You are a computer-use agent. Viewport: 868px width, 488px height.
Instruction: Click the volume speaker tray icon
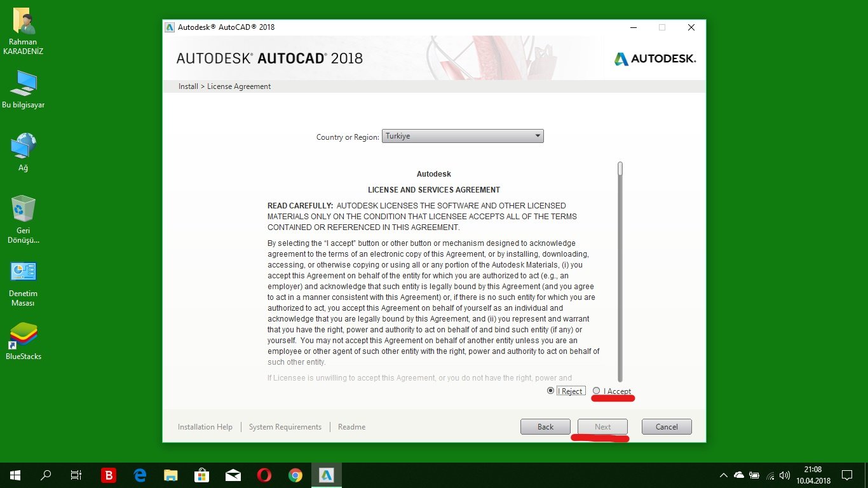point(785,475)
